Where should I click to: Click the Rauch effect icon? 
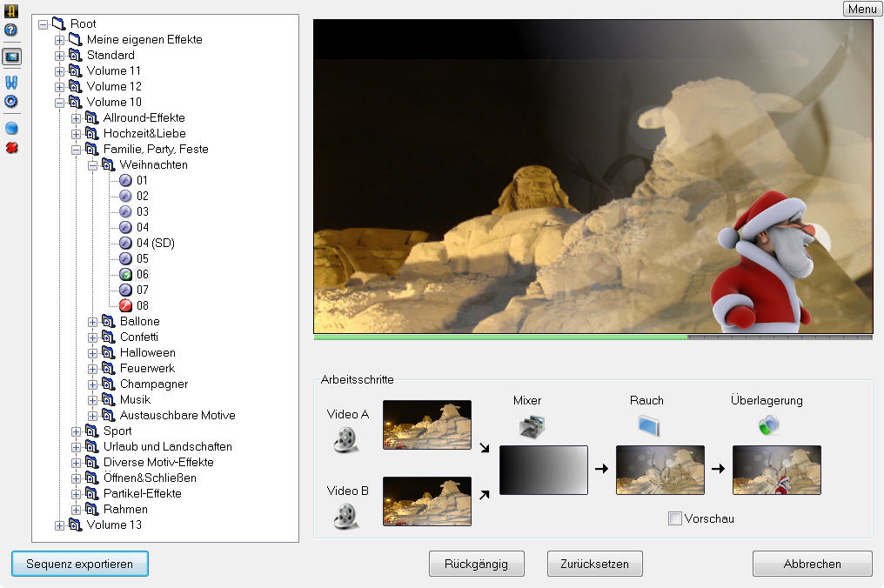pos(648,425)
